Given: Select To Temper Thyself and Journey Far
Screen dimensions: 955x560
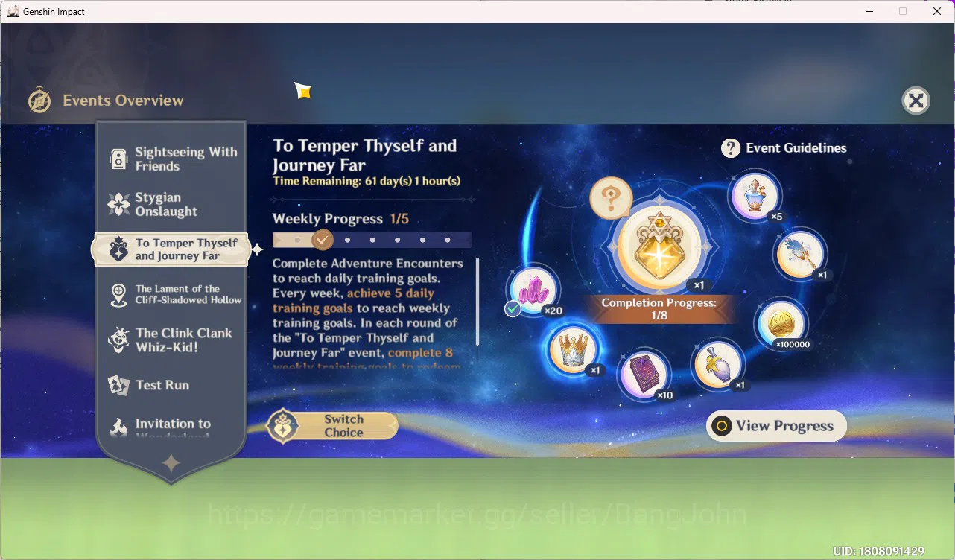Looking at the screenshot, I should coord(171,249).
